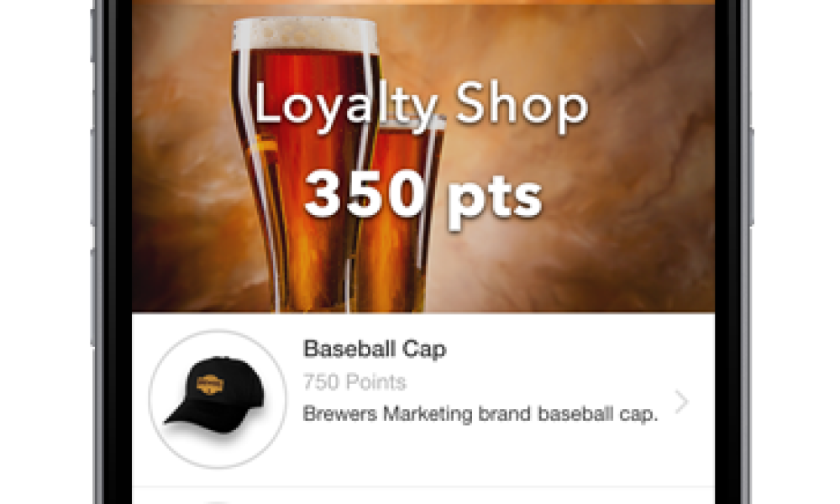The width and height of the screenshot is (840, 504).
Task: Toggle the phone's mute switch
Action: click(x=94, y=34)
